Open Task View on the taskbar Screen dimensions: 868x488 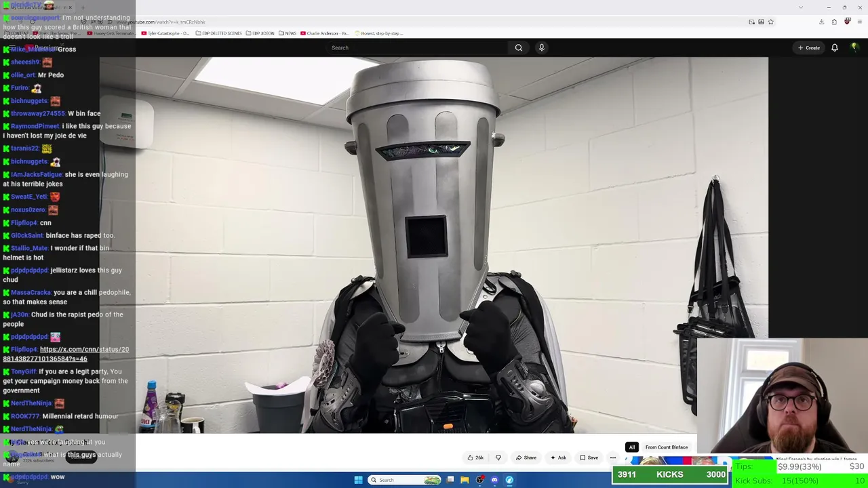tap(450, 480)
